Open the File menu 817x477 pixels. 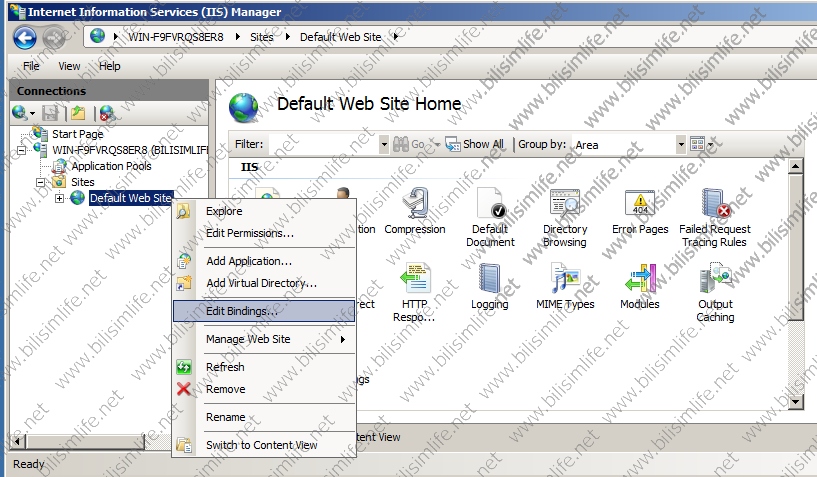point(31,66)
